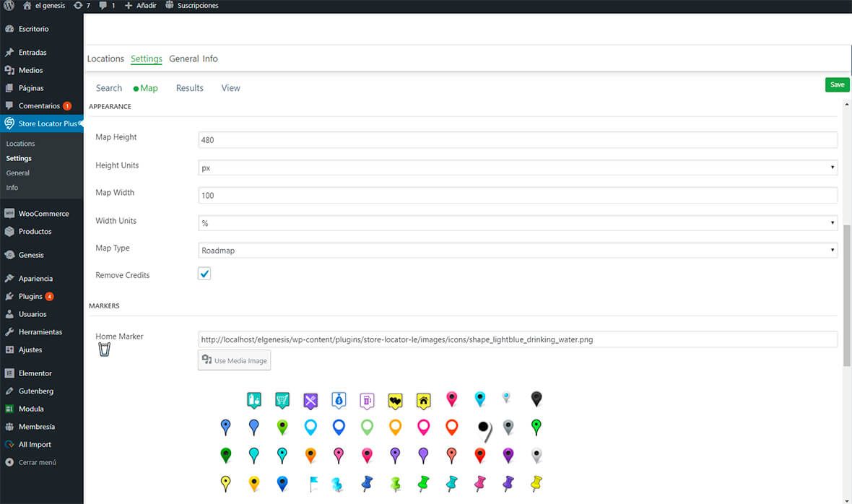
Task: Click the Use Media Image button
Action: 234,360
